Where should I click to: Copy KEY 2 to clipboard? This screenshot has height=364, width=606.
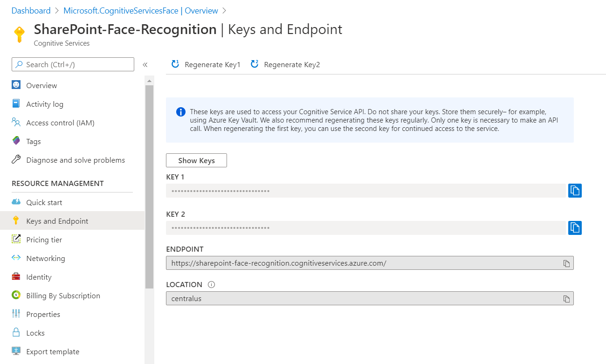tap(575, 228)
